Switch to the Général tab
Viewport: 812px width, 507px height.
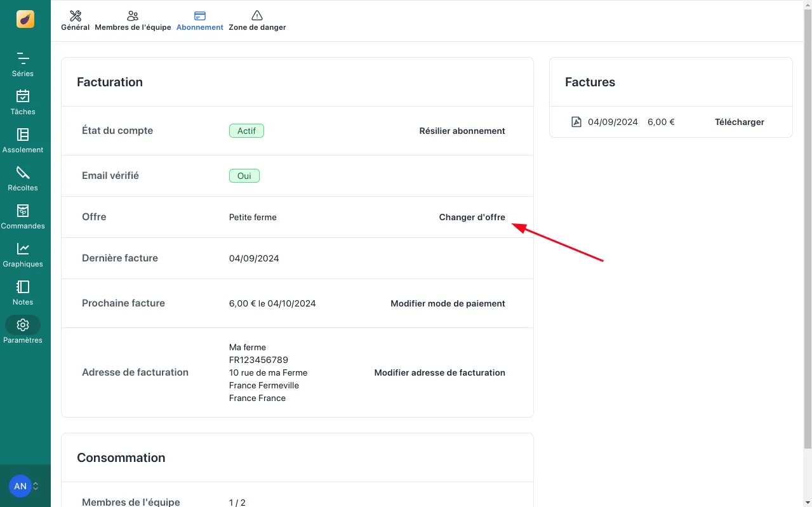pyautogui.click(x=75, y=21)
